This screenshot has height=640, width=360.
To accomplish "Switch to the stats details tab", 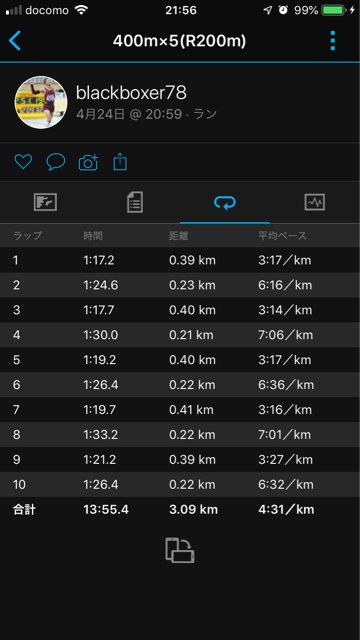I will [x=135, y=202].
